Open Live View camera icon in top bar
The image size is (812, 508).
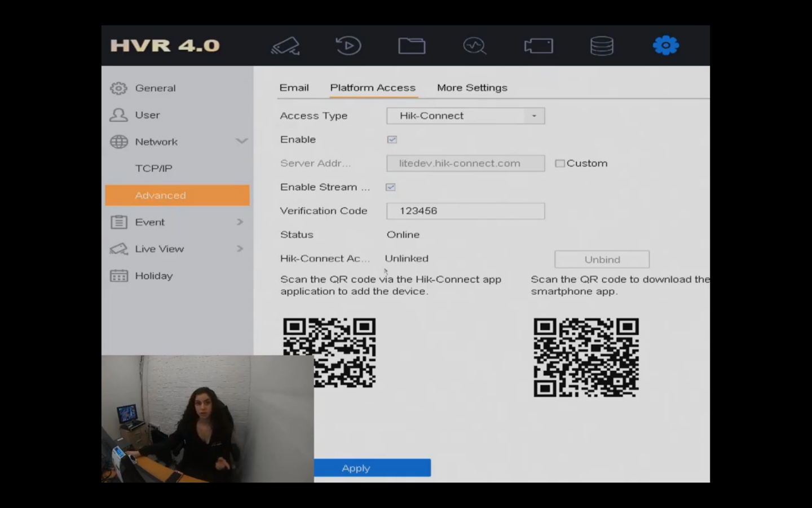point(285,46)
